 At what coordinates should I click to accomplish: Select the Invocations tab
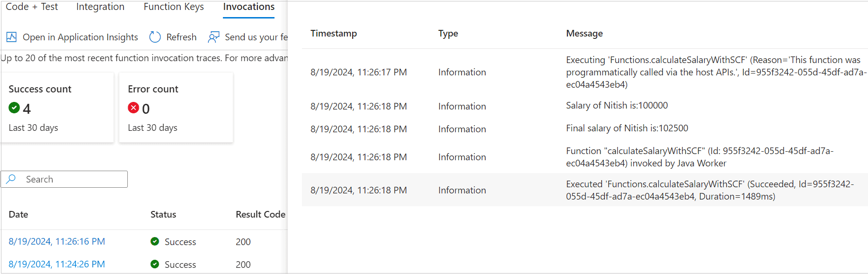point(248,7)
